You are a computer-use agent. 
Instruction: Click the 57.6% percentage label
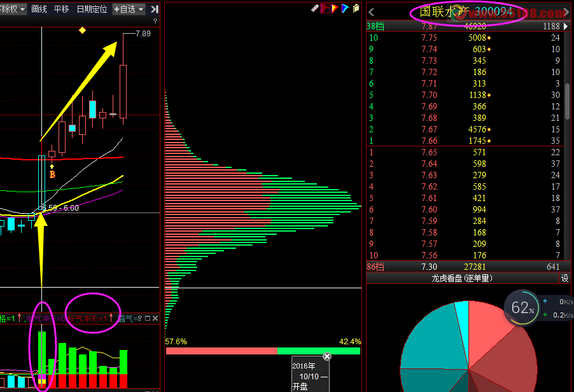(176, 342)
